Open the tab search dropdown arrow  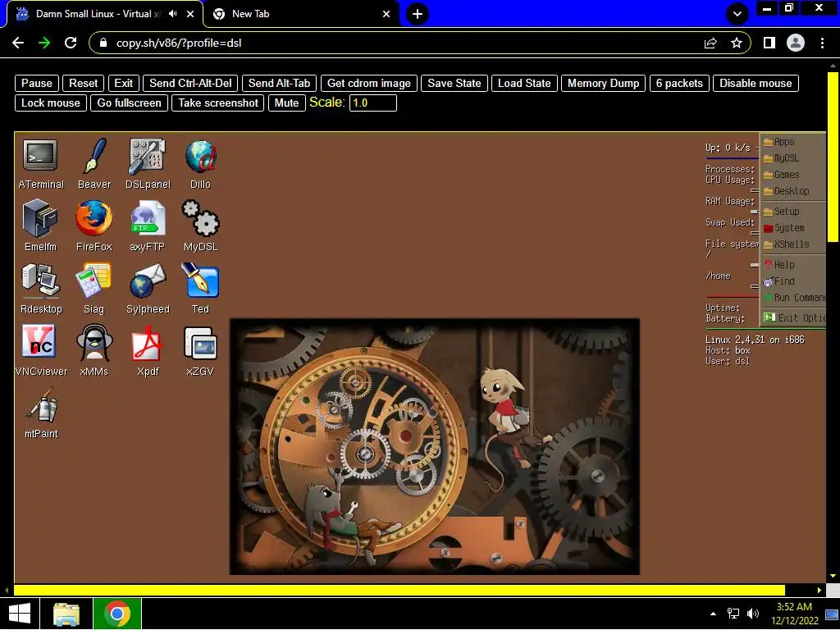tap(737, 14)
